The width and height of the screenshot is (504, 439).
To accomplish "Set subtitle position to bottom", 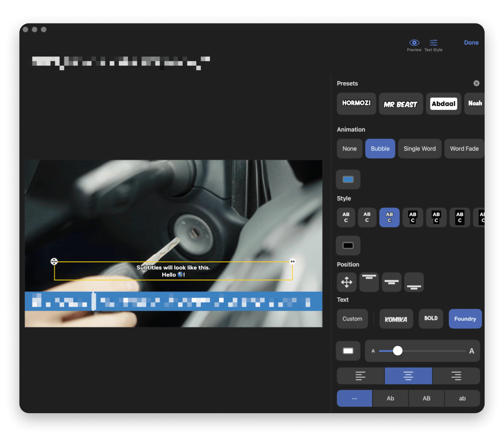I will pos(414,282).
